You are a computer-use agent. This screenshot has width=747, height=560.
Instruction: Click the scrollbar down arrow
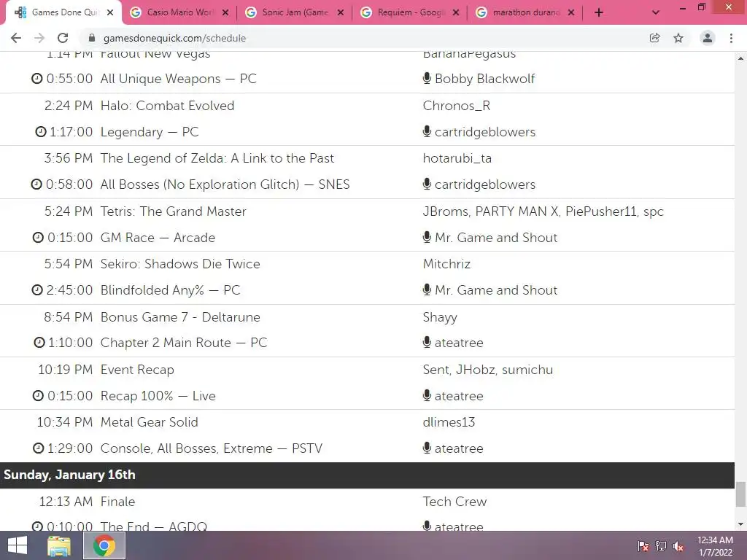point(740,524)
